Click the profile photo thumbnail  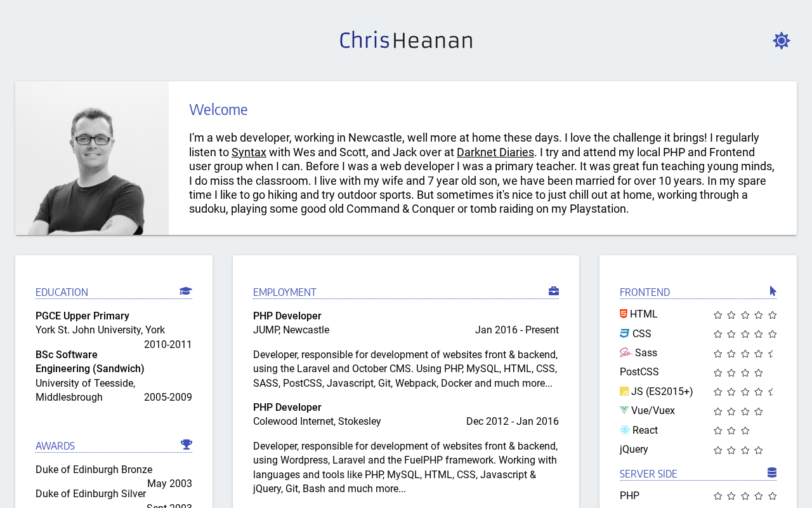click(x=92, y=158)
